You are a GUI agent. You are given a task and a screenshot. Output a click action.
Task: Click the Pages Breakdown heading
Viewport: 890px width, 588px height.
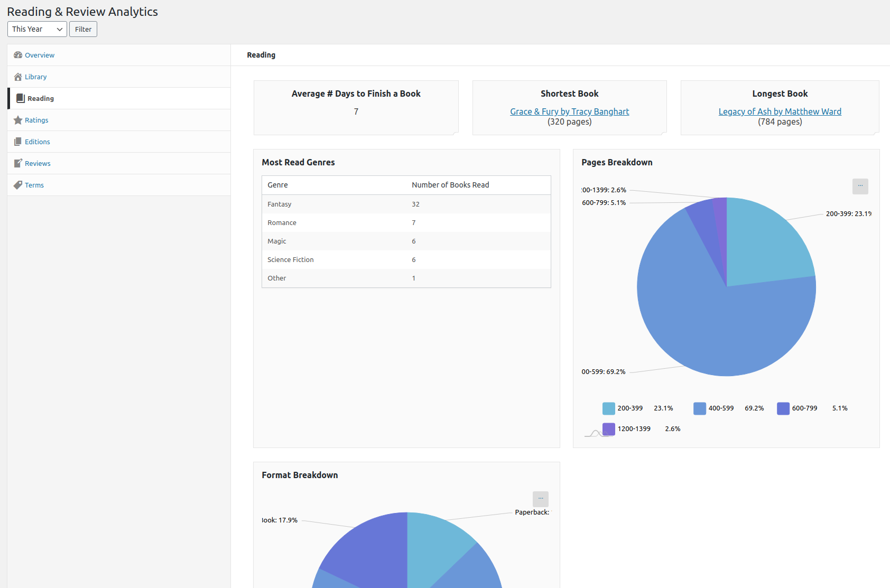[x=617, y=162]
